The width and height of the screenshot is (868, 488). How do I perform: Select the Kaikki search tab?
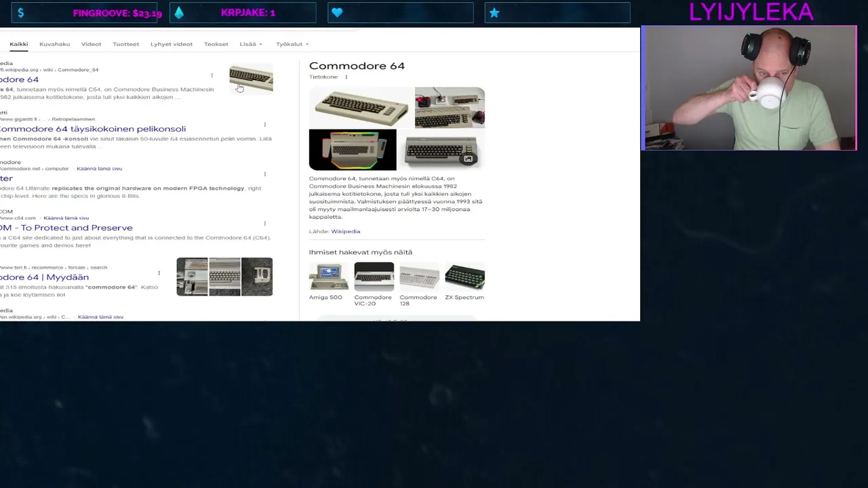tap(19, 44)
